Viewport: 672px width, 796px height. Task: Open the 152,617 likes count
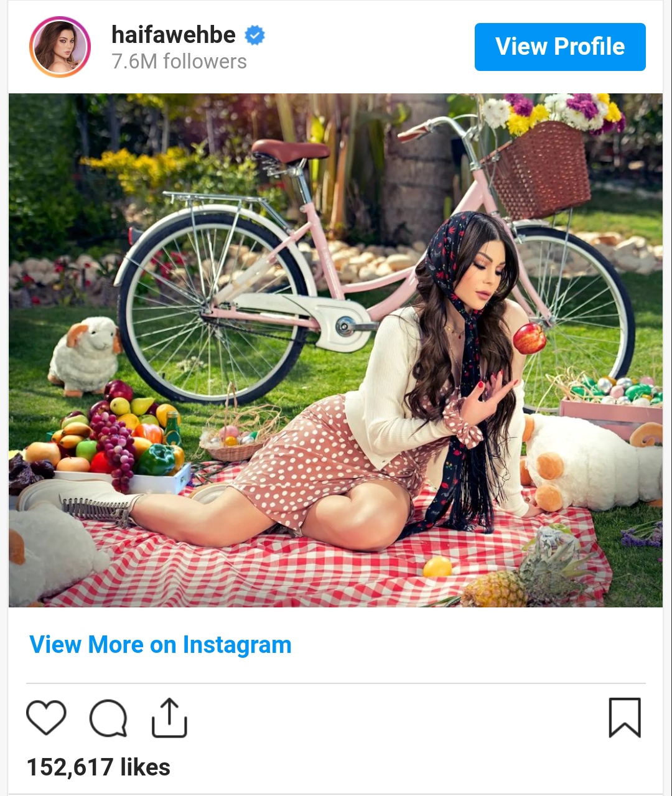[98, 767]
